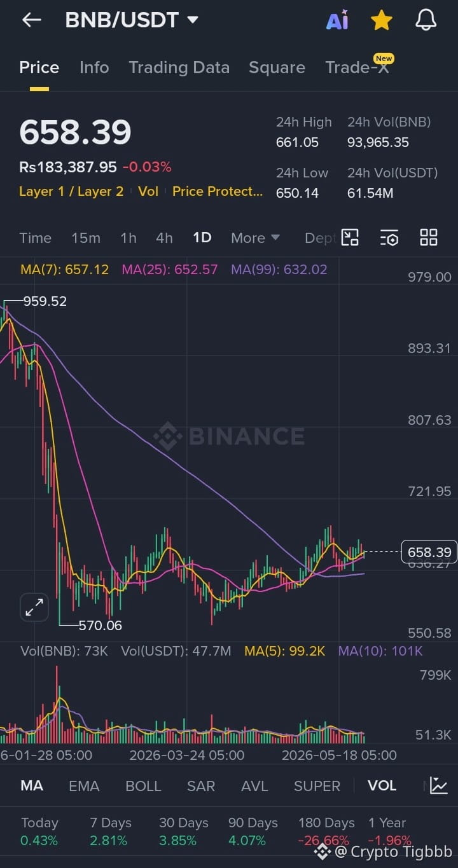
Task: Tap the 30 Days 3.85% performance
Action: [184, 832]
